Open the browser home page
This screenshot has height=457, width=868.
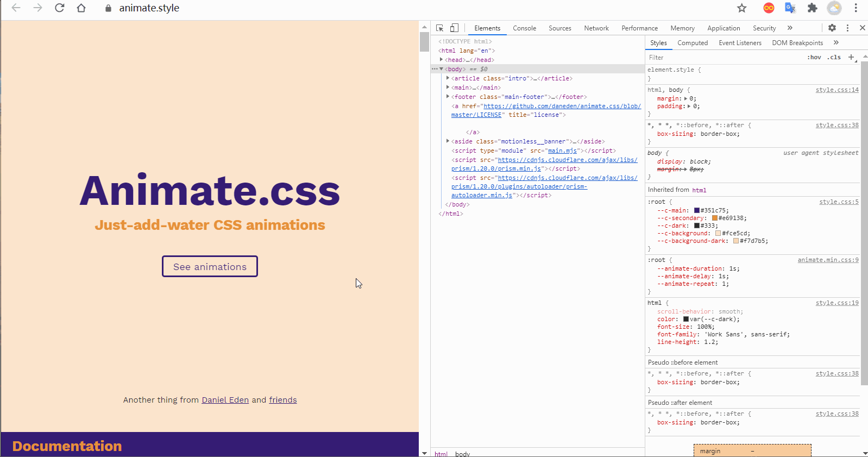[81, 8]
